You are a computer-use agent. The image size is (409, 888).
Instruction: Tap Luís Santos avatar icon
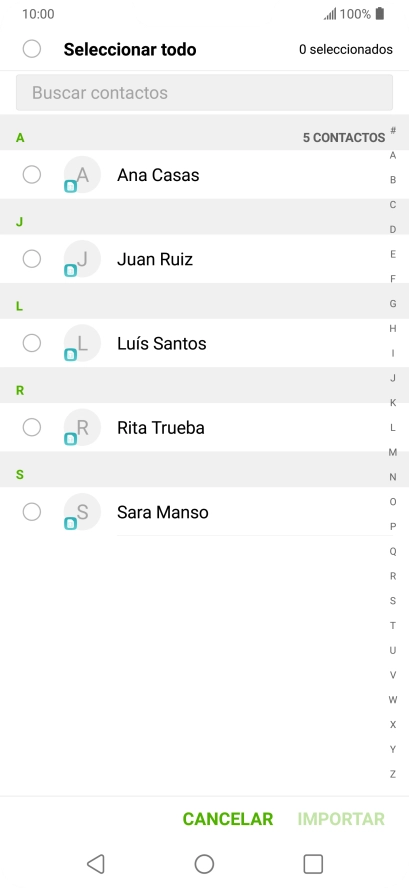[x=82, y=343]
